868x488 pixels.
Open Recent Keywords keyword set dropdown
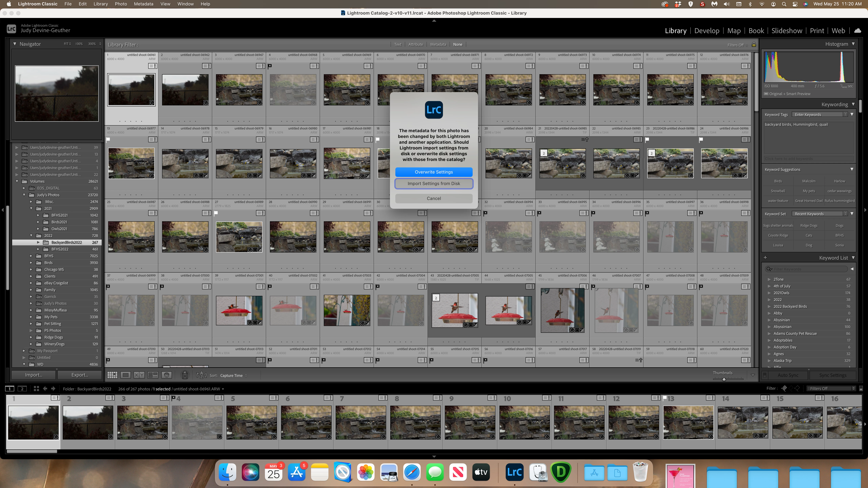click(x=819, y=214)
